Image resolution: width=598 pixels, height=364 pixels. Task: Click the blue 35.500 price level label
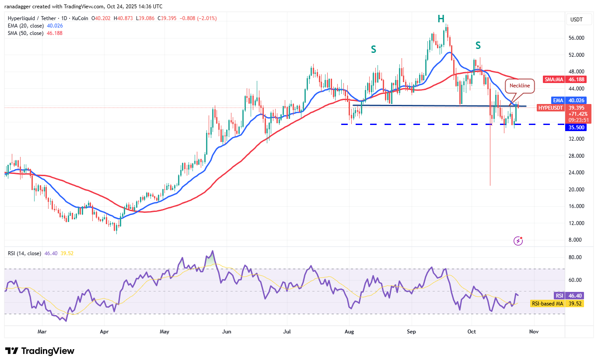tap(576, 128)
